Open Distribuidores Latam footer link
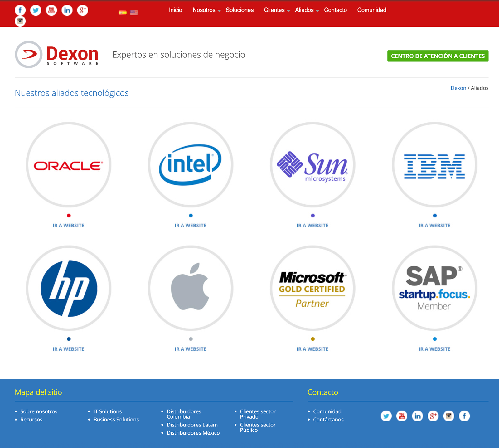The image size is (499, 448). tap(192, 425)
